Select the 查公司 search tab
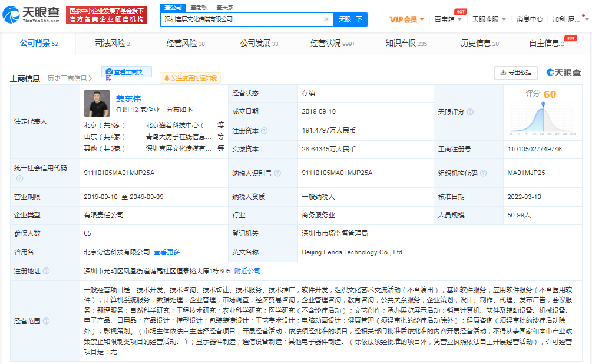Viewport: 592px width, 364px height. 173,7
